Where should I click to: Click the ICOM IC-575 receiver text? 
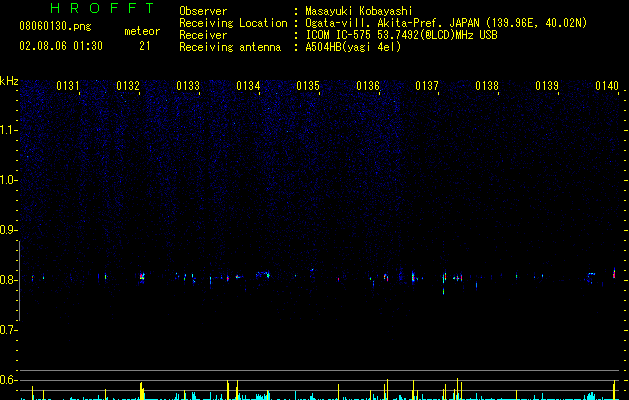click(401, 35)
